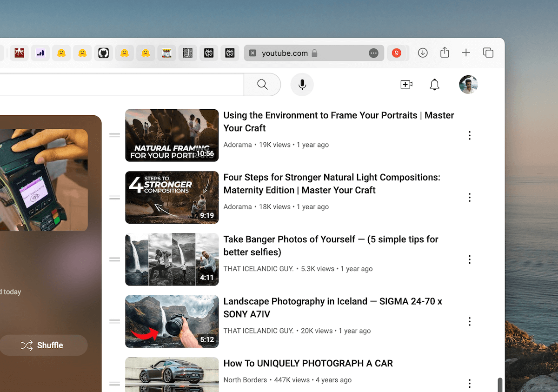Open options menu for Take Banger Photos video
The width and height of the screenshot is (558, 392).
click(470, 259)
